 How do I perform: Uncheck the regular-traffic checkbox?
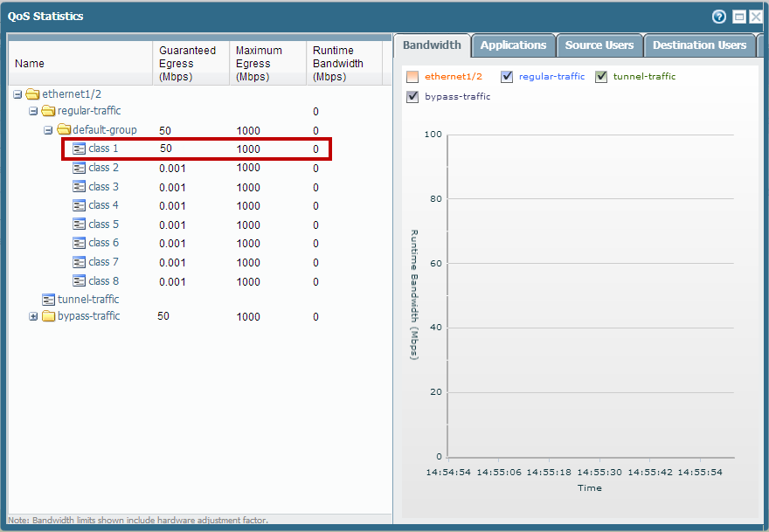coord(507,77)
